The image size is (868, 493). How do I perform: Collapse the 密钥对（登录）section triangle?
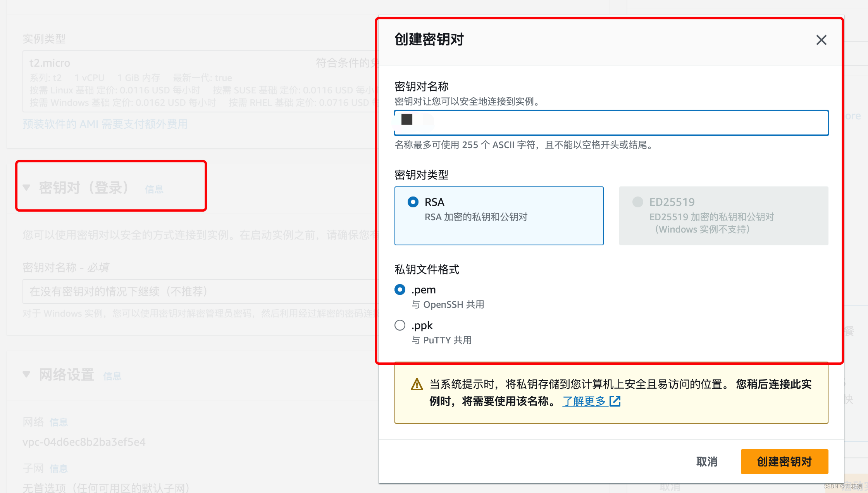point(26,188)
